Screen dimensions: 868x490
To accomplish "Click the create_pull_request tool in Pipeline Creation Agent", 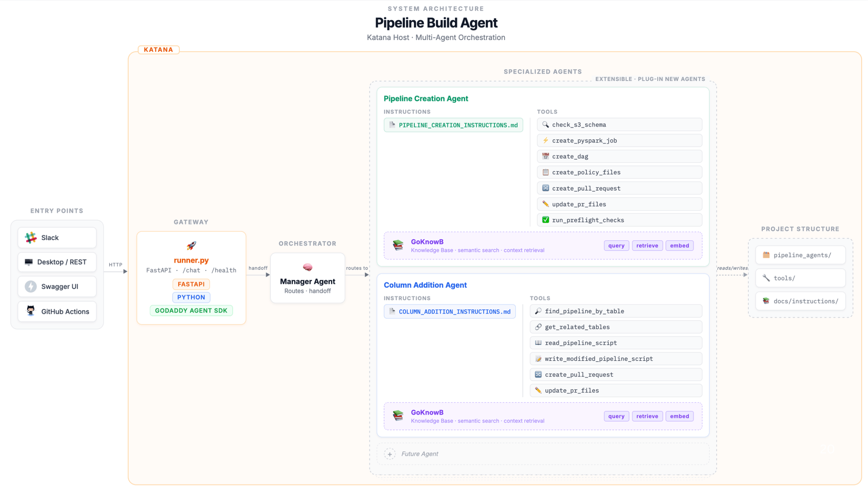I will tap(619, 188).
